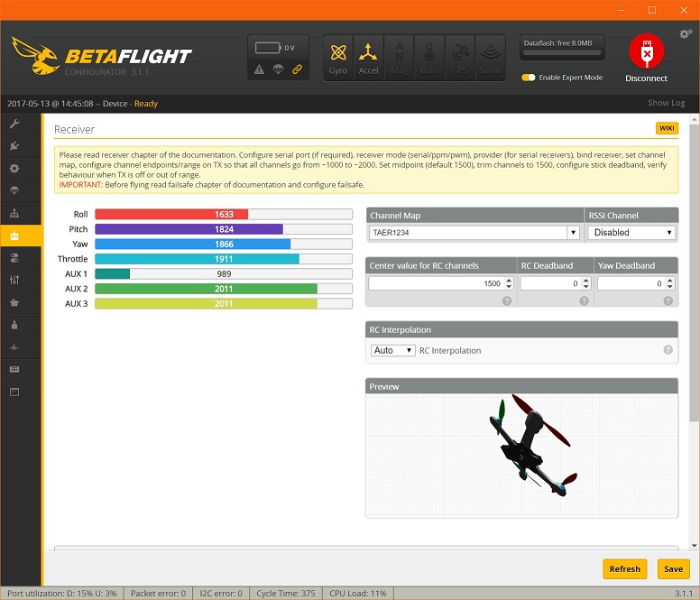
Task: Open the Setup tab wrench icon
Action: 14,124
